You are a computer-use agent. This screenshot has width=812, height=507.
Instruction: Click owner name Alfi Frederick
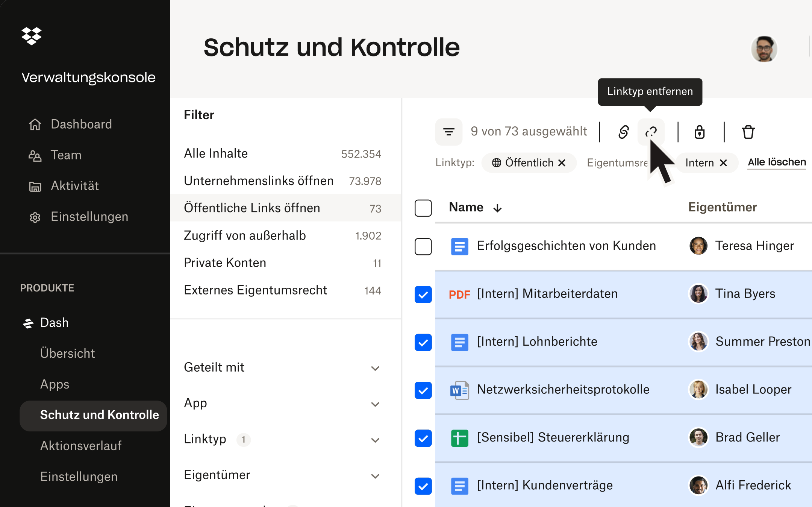pyautogui.click(x=753, y=485)
